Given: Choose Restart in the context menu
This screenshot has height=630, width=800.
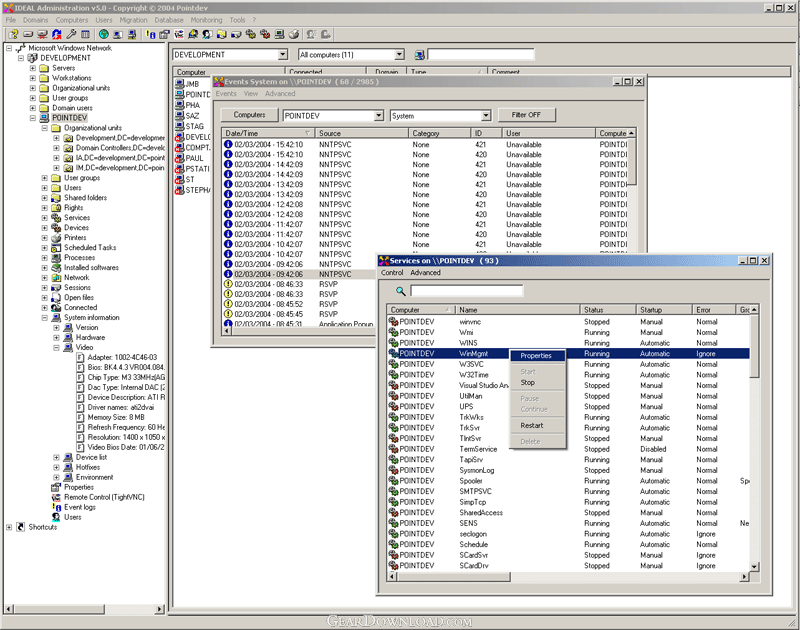Looking at the screenshot, I should (532, 425).
